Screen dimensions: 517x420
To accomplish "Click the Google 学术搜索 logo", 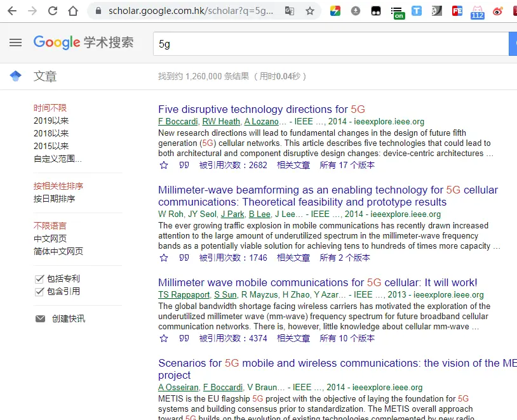I will point(83,43).
